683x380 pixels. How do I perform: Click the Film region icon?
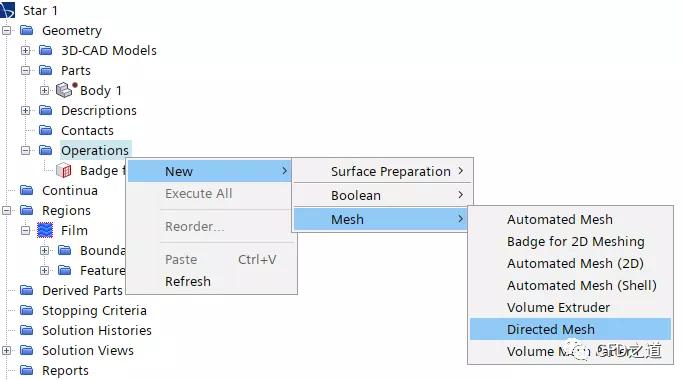[x=45, y=230]
